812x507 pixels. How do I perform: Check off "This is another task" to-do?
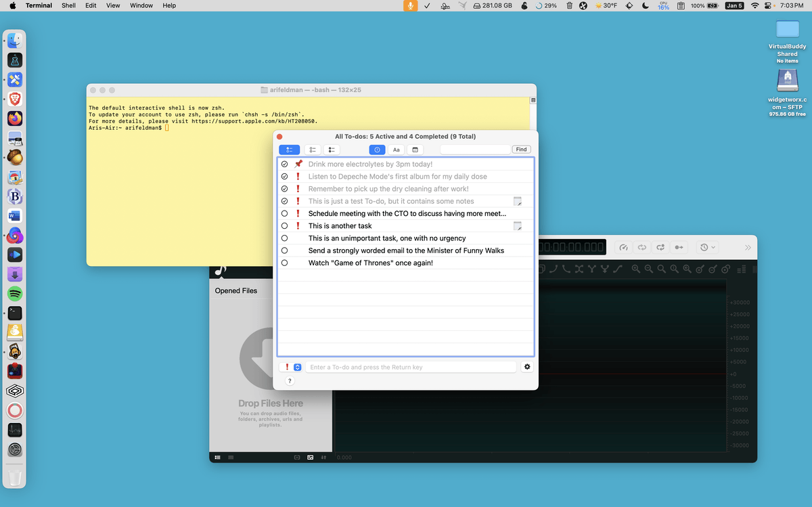pos(284,225)
